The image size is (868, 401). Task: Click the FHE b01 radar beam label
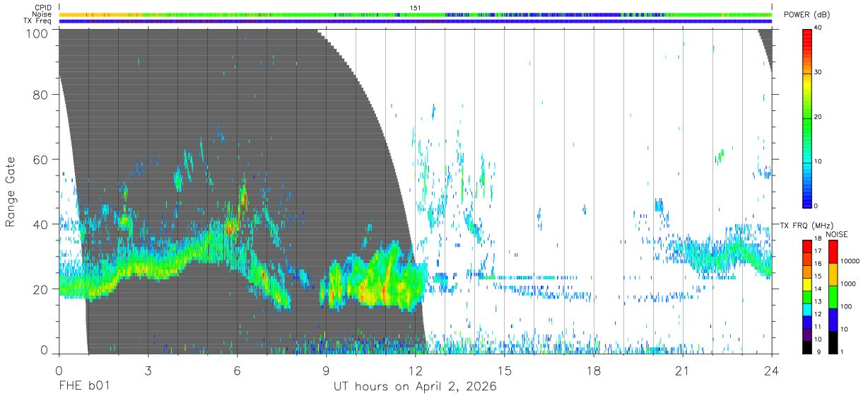coord(84,387)
